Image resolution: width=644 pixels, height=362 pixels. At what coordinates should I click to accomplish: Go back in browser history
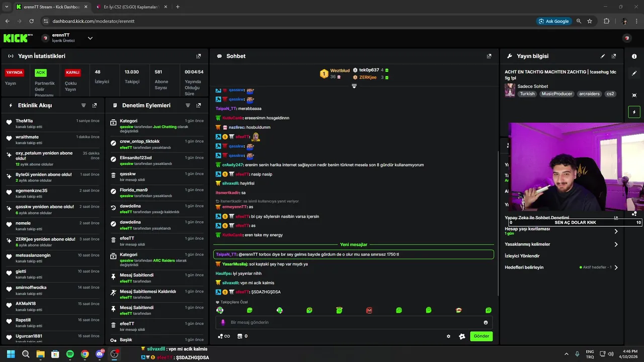click(7, 21)
